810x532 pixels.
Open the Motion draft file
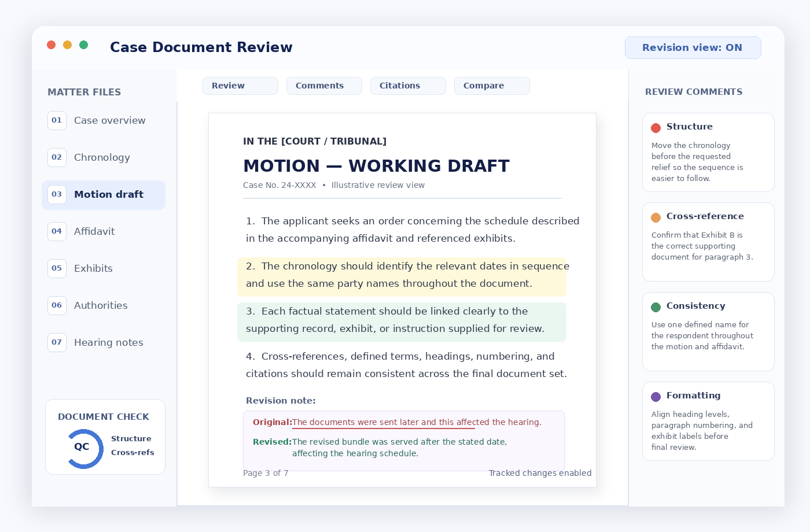click(x=104, y=194)
